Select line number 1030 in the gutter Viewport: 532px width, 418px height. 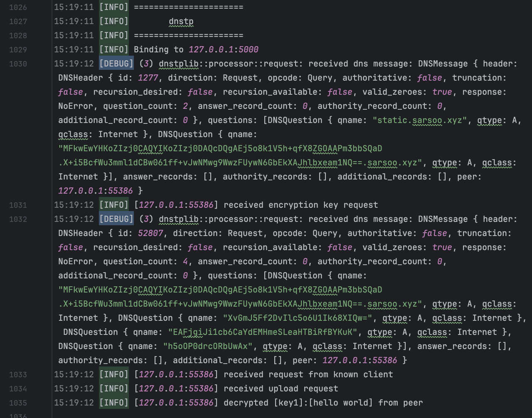click(18, 64)
